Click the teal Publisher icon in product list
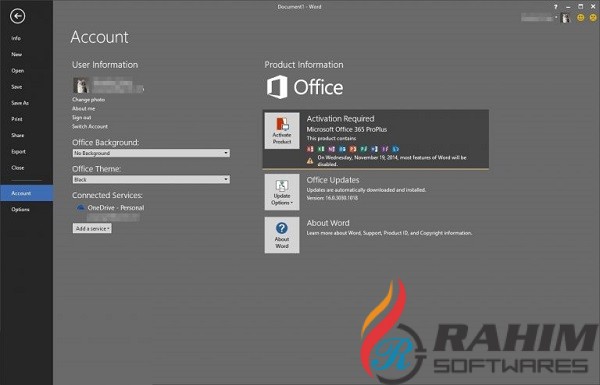This screenshot has width=600, height=385. tap(364, 149)
